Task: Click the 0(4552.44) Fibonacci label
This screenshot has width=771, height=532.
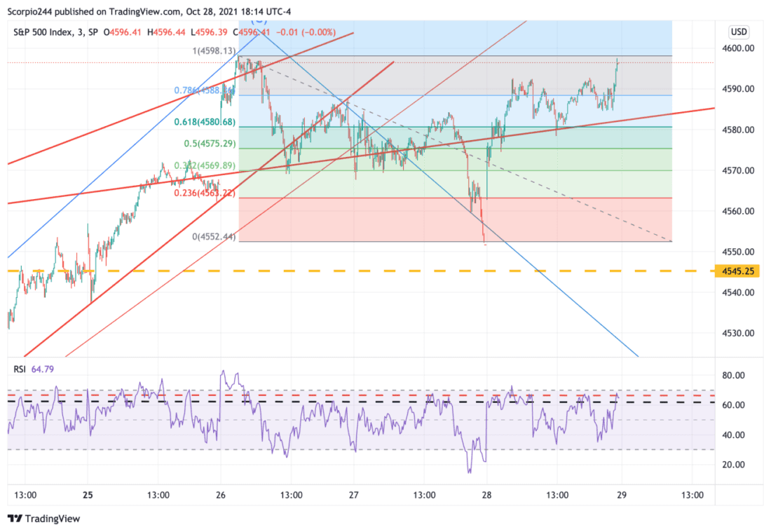Action: (x=214, y=236)
